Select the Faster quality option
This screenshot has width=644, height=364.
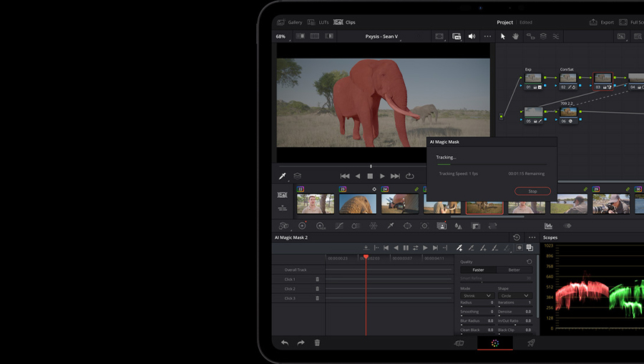[478, 270]
